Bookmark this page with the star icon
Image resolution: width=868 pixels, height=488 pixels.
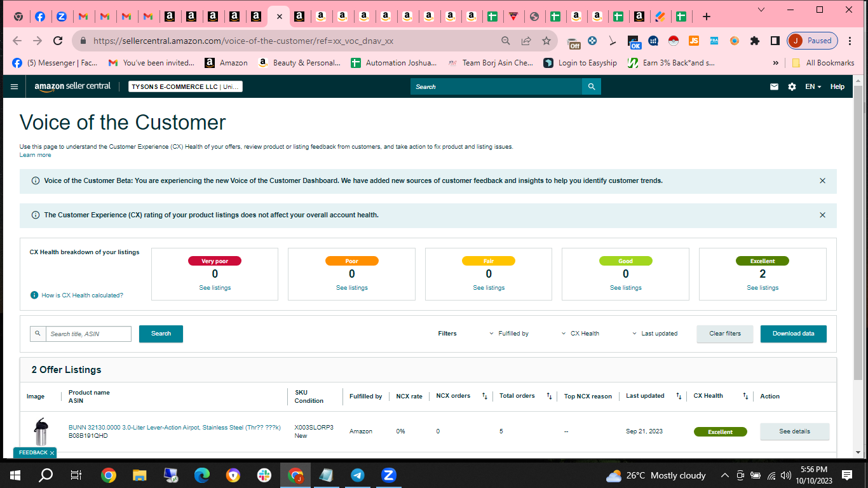point(546,41)
